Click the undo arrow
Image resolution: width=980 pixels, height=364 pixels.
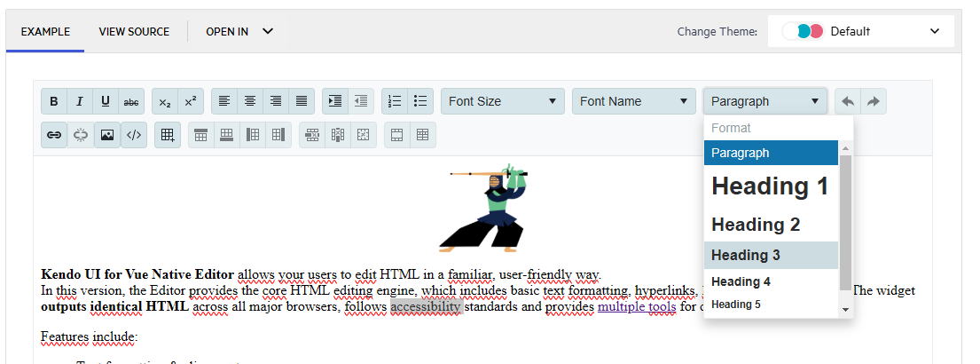(848, 101)
